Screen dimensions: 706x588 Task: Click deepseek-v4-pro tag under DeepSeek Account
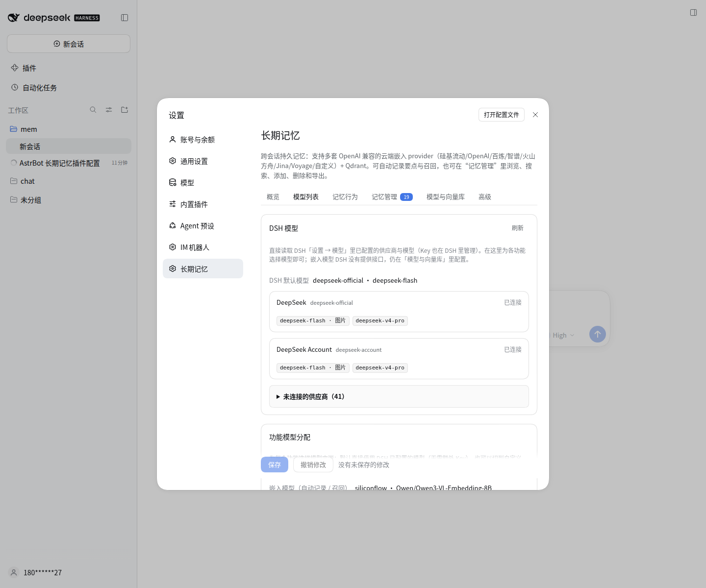(x=380, y=367)
